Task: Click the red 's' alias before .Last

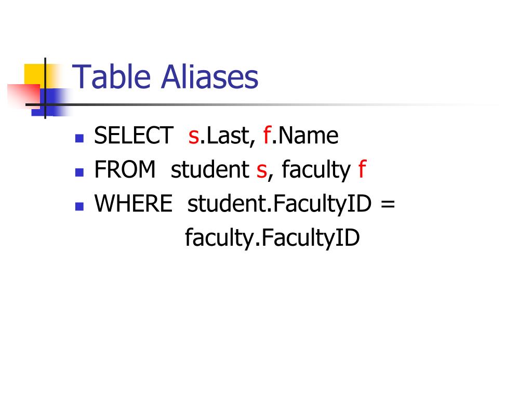Action: [x=194, y=137]
